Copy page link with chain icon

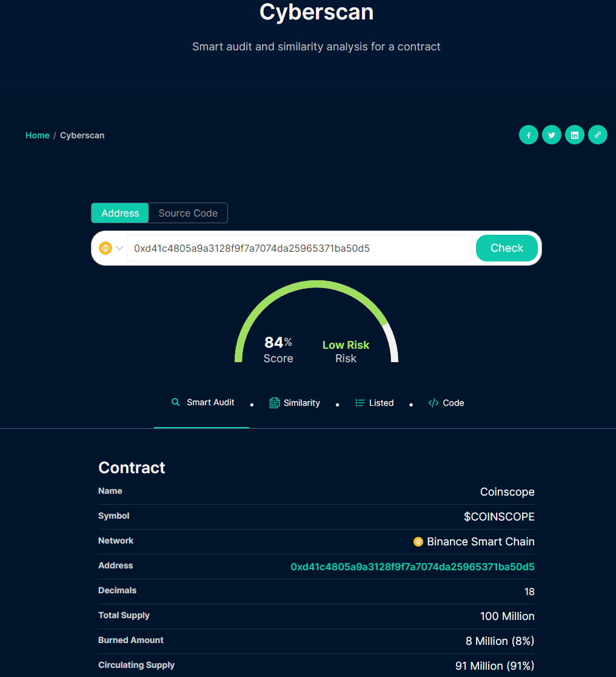click(x=597, y=135)
